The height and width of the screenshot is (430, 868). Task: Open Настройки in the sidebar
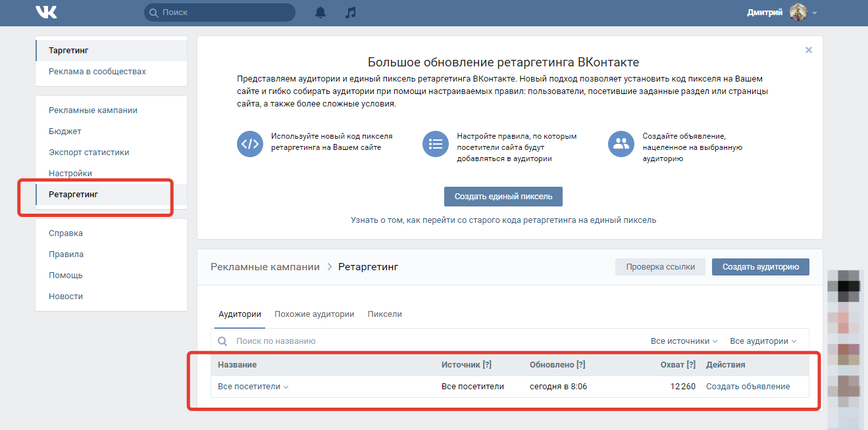pyautogui.click(x=111, y=174)
